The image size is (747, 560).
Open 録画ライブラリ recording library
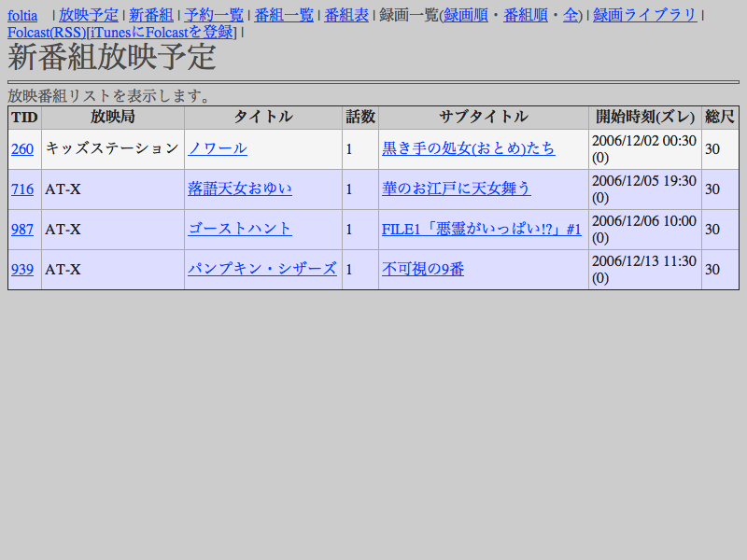click(x=645, y=15)
